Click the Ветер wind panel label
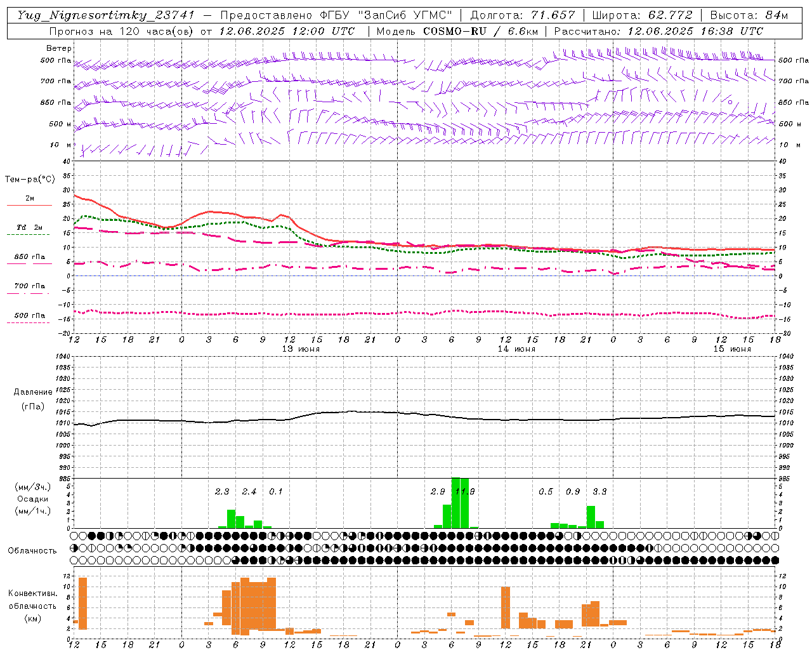Viewport: 812px width, 650px height. [x=58, y=48]
